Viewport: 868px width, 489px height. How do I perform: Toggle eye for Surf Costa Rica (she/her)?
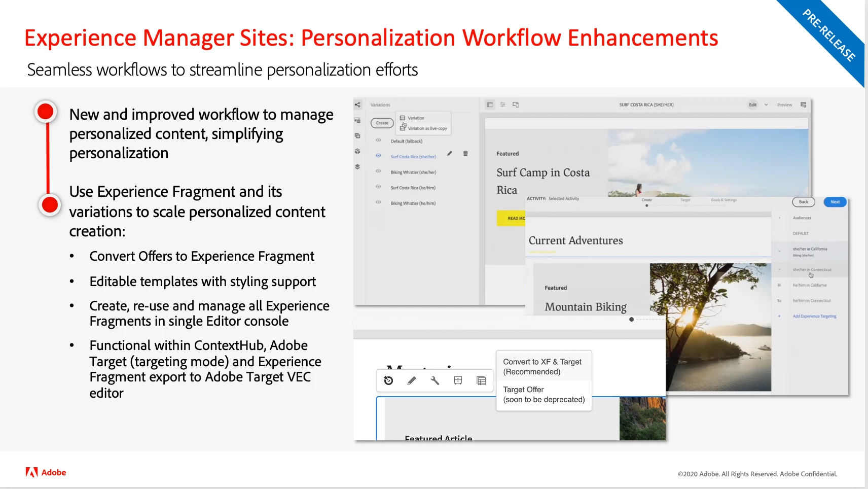point(378,156)
